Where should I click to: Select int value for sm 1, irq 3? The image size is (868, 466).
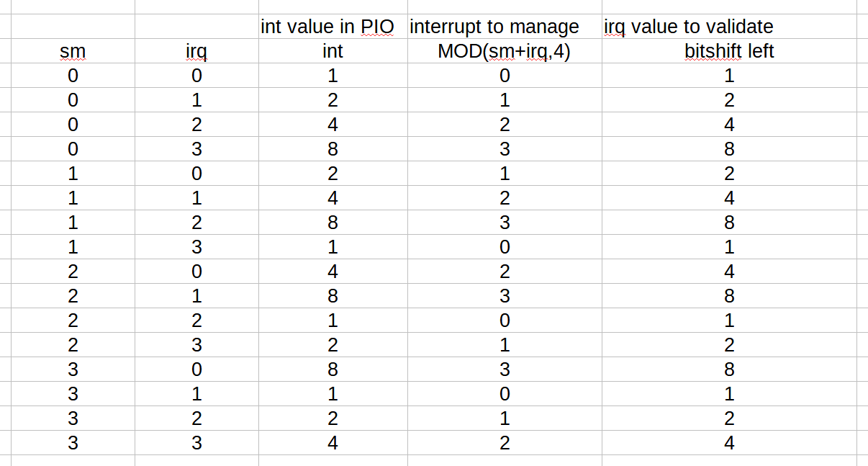click(333, 247)
